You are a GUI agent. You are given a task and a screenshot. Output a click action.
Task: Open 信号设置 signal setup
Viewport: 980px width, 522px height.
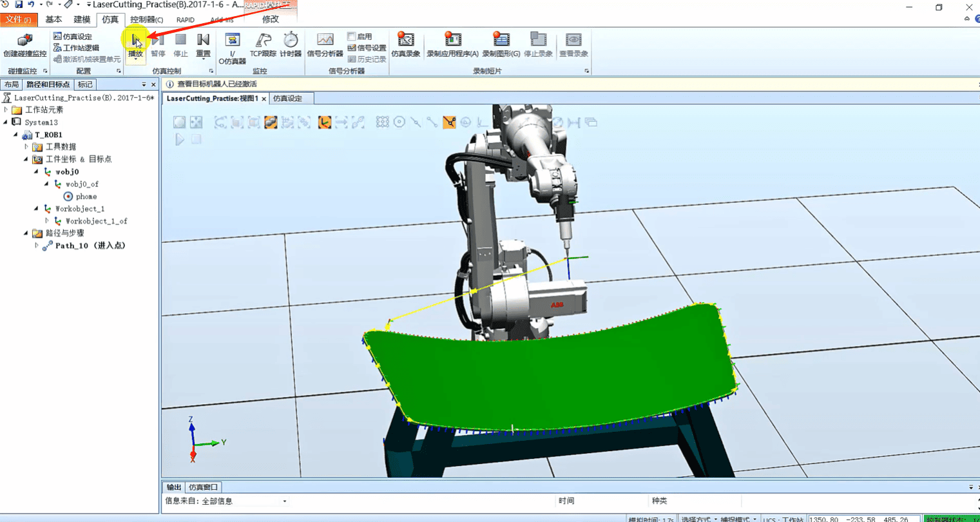pos(367,48)
